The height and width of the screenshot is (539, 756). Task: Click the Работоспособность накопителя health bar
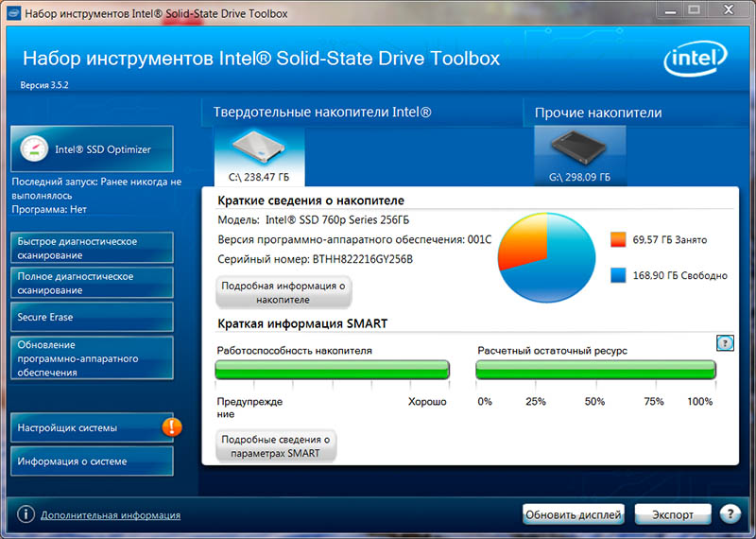click(333, 370)
